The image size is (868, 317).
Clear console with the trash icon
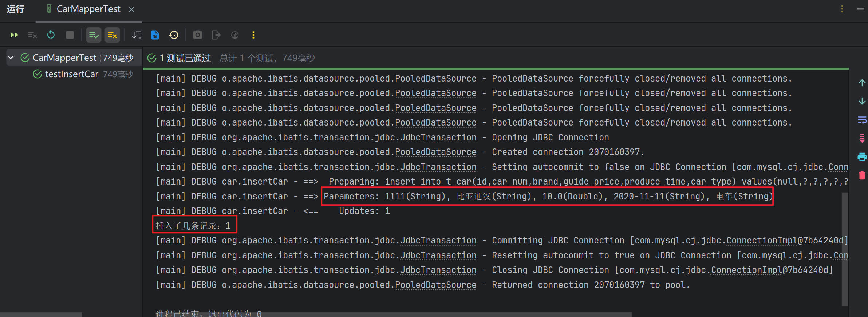(862, 175)
